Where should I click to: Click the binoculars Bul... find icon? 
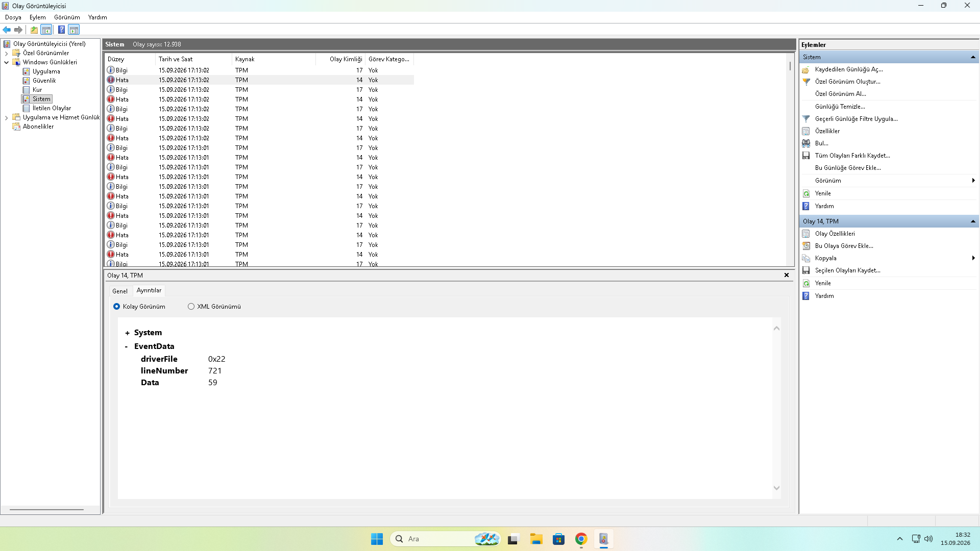[806, 143]
